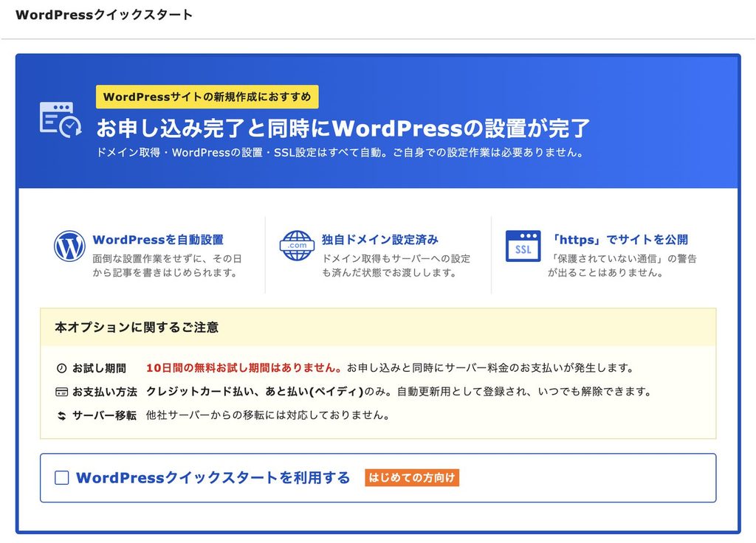756x543 pixels.
Task: Click the .com globe domain icon
Action: [x=297, y=246]
